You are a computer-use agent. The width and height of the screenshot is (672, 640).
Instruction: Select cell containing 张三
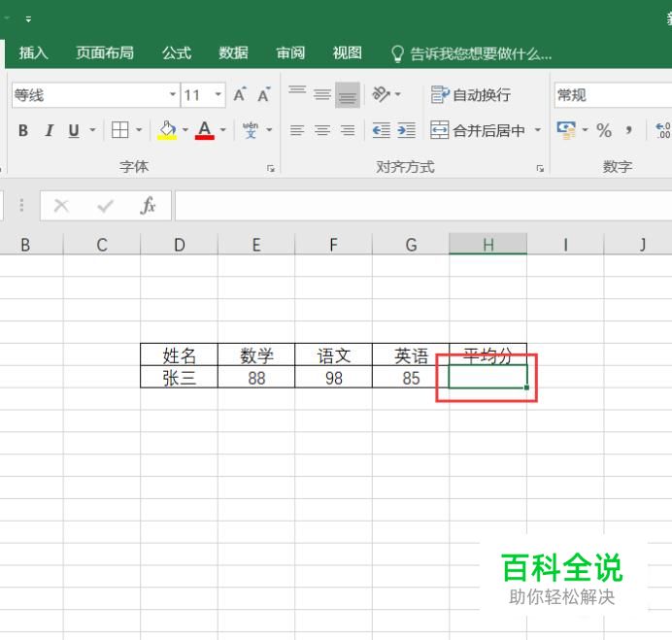pyautogui.click(x=179, y=377)
